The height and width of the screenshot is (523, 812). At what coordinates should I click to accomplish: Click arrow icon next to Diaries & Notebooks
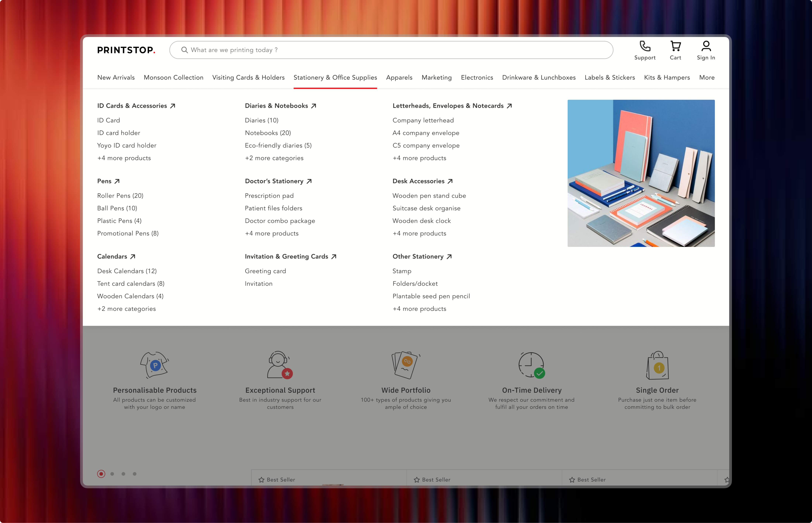314,106
